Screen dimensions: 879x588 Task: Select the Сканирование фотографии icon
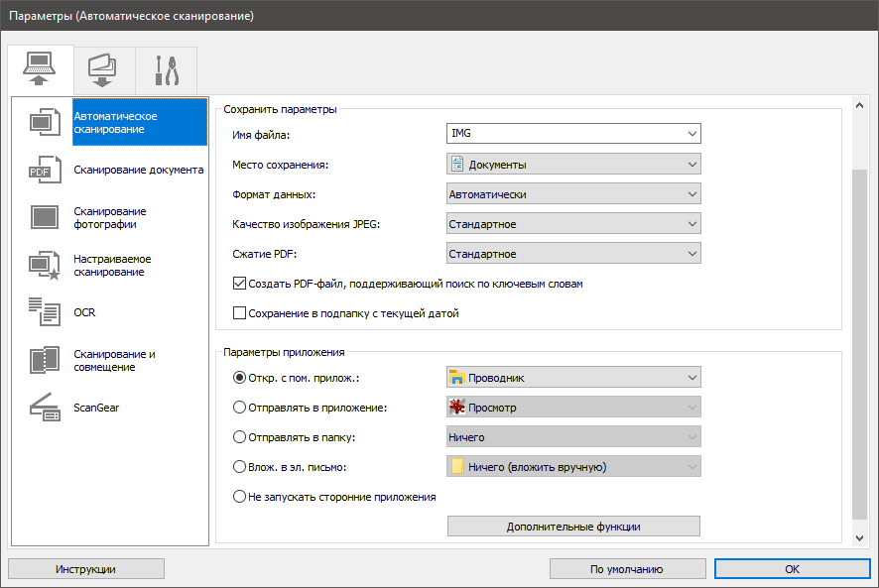pos(44,217)
